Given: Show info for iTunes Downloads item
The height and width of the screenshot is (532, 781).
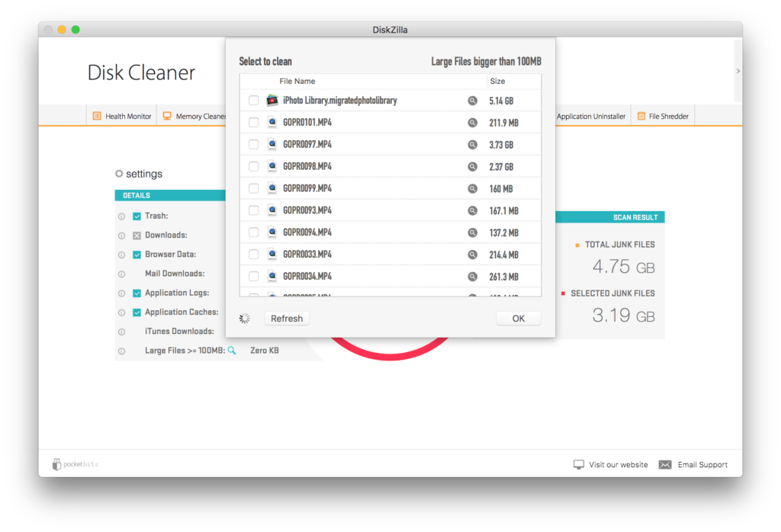Looking at the screenshot, I should click(x=121, y=332).
